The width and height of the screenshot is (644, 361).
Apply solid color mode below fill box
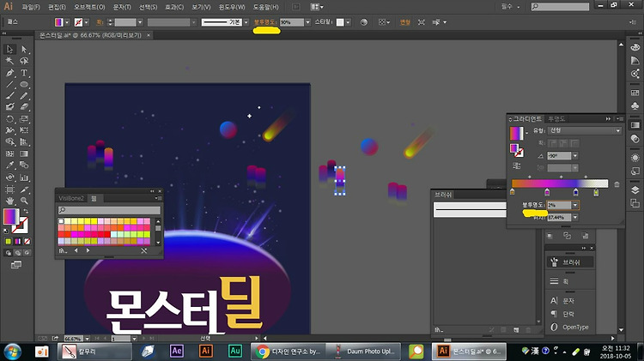(x=9, y=241)
